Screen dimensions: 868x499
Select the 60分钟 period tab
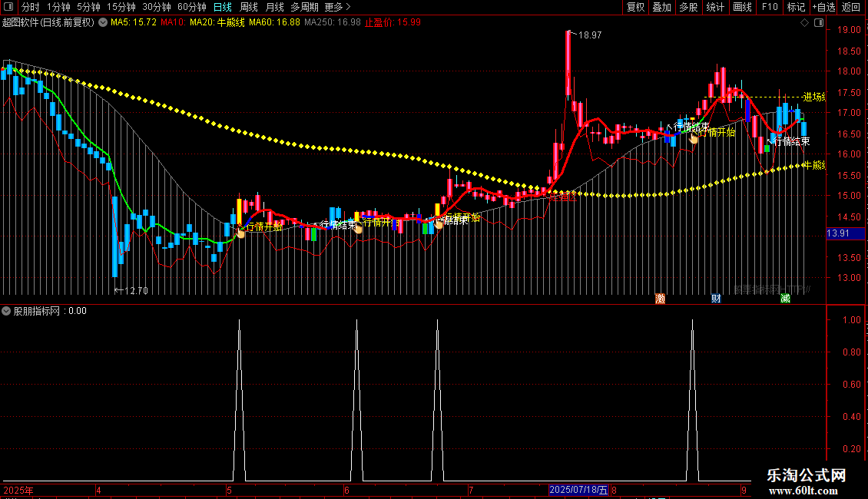tap(191, 7)
